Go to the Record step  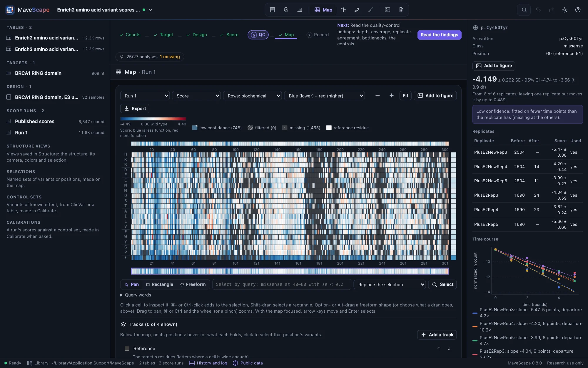(318, 35)
